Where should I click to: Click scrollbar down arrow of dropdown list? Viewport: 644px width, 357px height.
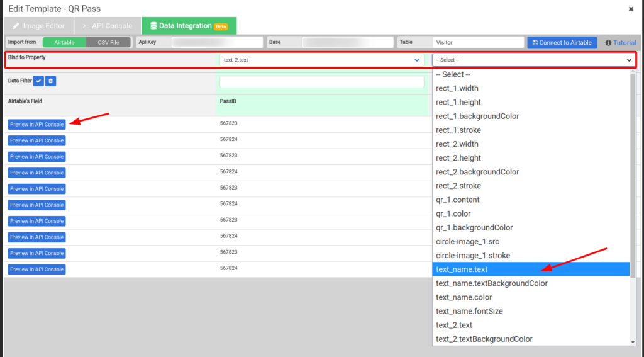point(633,342)
